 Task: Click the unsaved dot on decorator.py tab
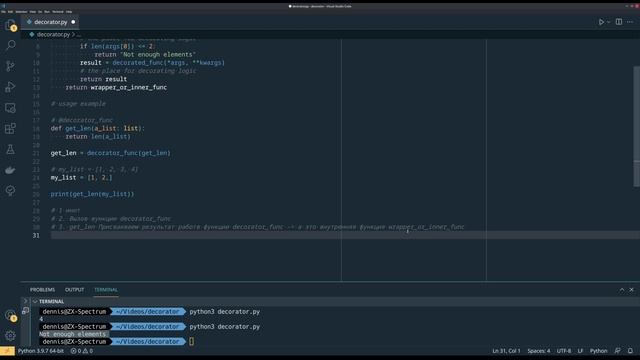click(73, 22)
